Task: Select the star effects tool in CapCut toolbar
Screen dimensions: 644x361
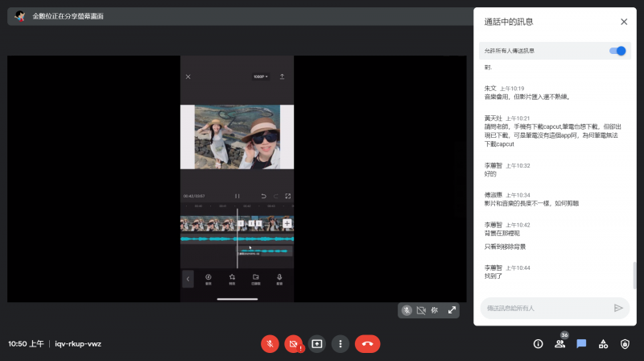Action: pyautogui.click(x=232, y=279)
